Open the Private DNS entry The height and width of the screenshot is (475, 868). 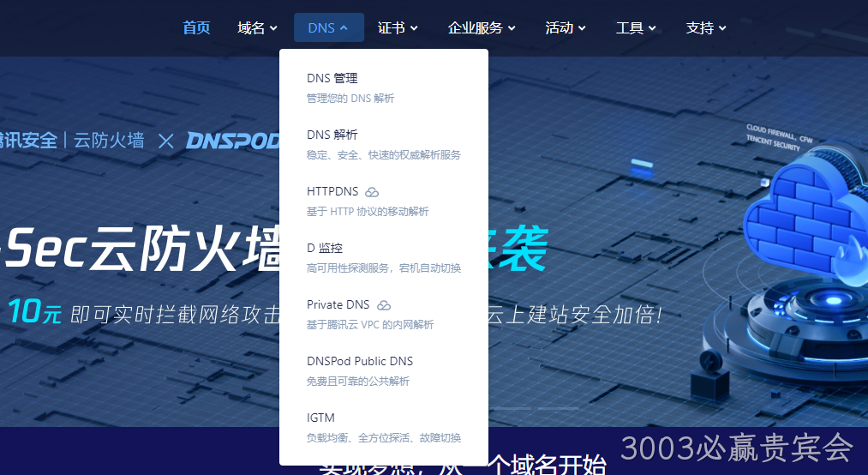pos(338,304)
